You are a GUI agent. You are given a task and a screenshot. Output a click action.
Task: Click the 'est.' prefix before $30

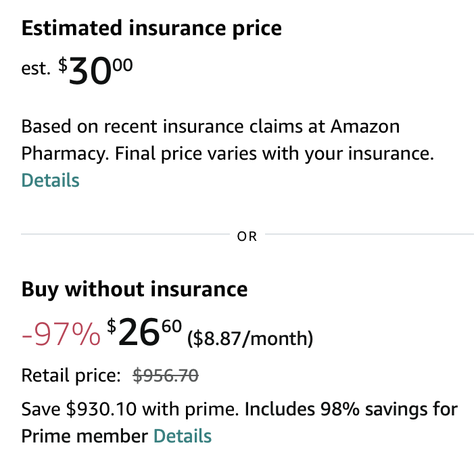click(x=36, y=70)
